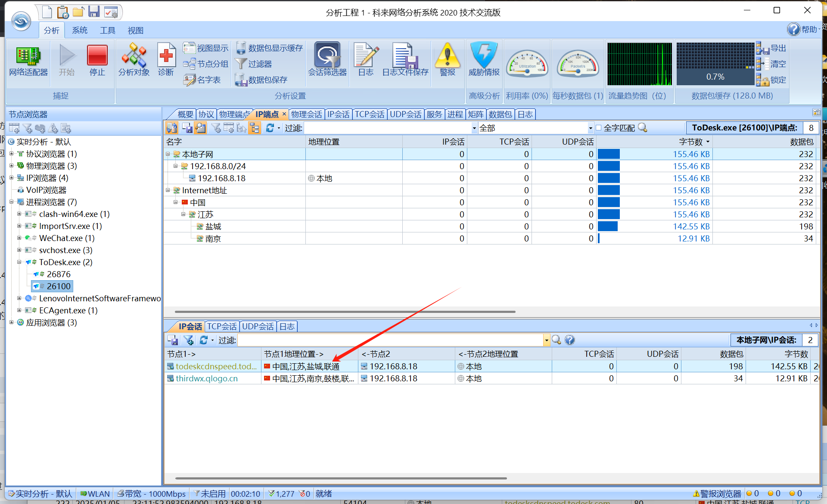Open the Network Adapter (网络适配器) icon
Image resolution: width=827 pixels, height=504 pixels.
coord(28,56)
